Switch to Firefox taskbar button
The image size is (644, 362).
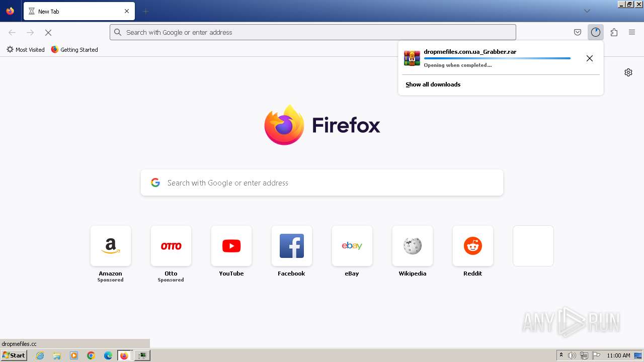(125, 355)
